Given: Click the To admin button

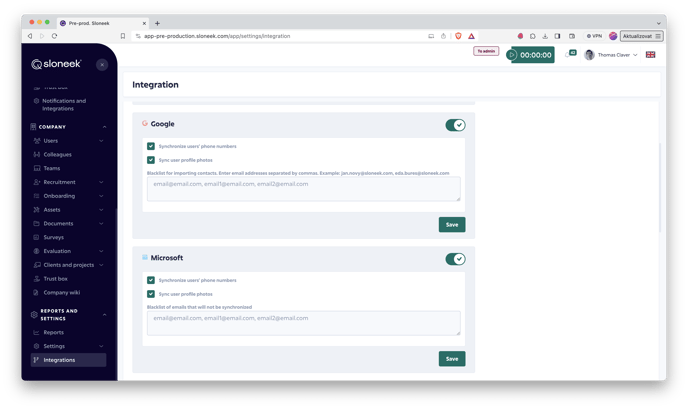Looking at the screenshot, I should point(486,51).
